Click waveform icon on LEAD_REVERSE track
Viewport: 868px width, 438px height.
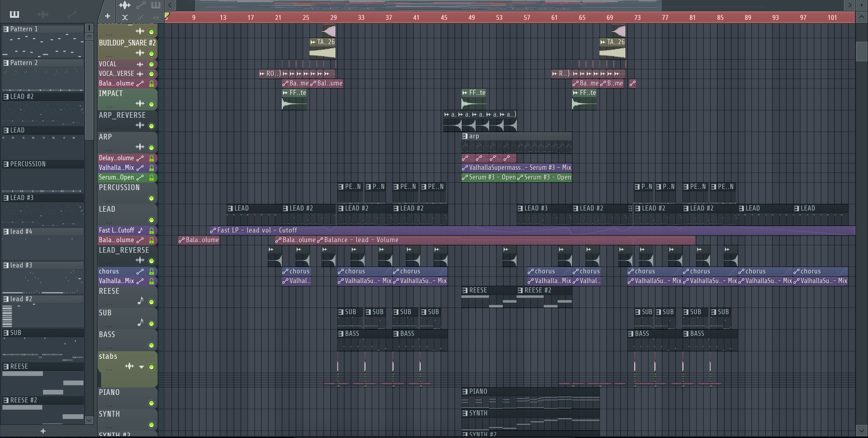(x=140, y=260)
